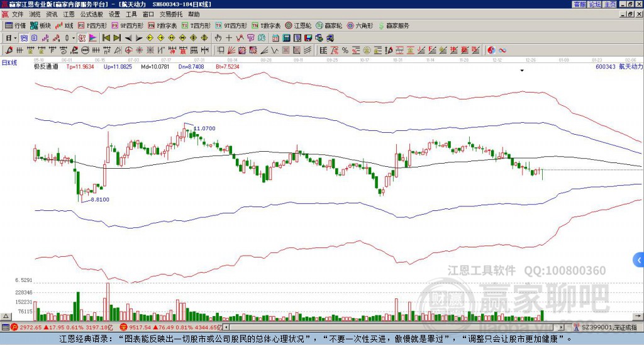Click the Dn=8.7408 indicator value
Viewport: 644px width, 345px height.
click(191, 67)
